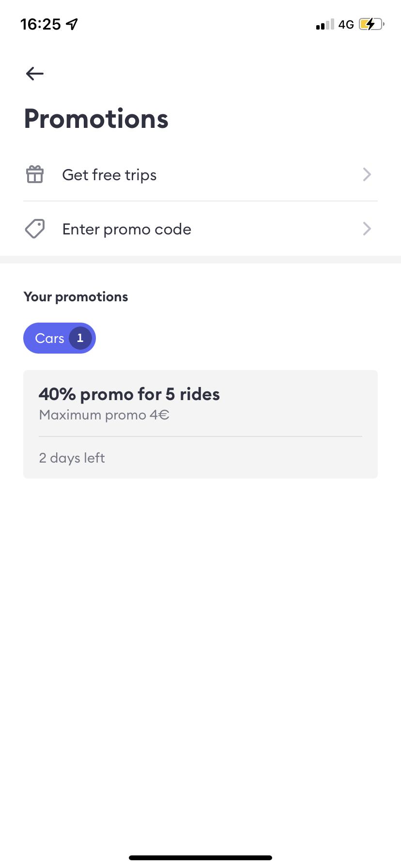The width and height of the screenshot is (401, 868).
Task: Tap the Promotions page title
Action: click(96, 119)
